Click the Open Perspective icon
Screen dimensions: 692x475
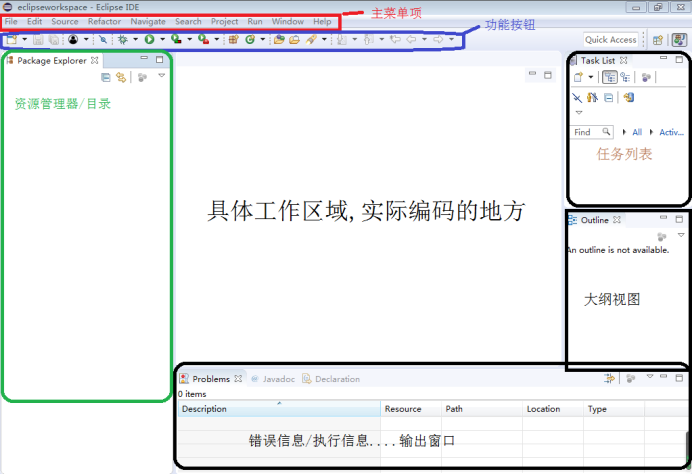(658, 40)
